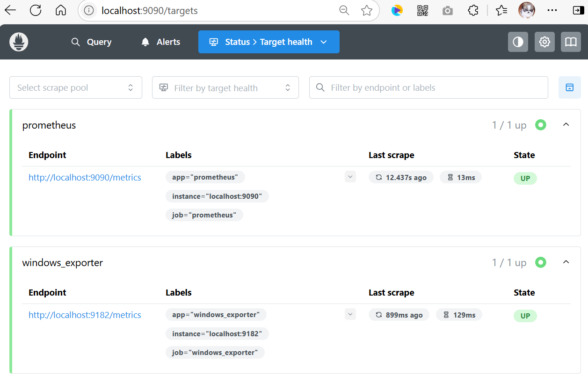The width and height of the screenshot is (588, 376).
Task: Click the instance="localhost:9182" label badge
Action: click(217, 334)
